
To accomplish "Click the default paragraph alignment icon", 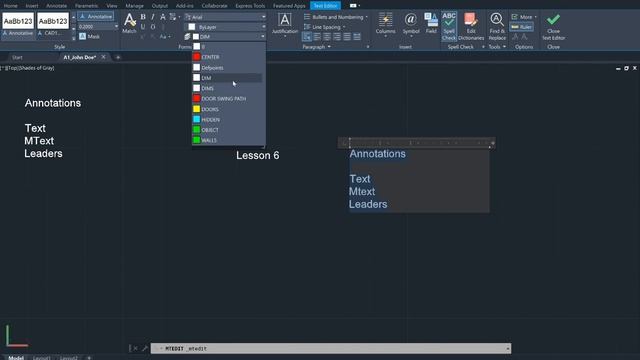I will pos(307,37).
